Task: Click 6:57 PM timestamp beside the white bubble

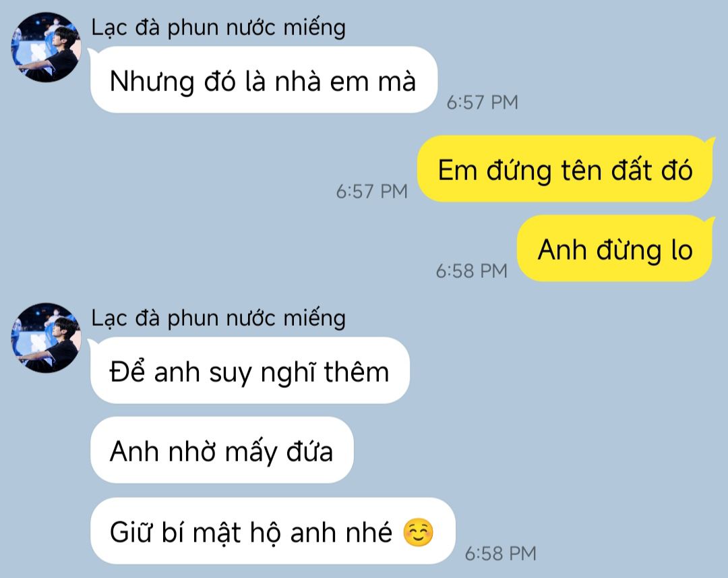Action: tap(482, 103)
